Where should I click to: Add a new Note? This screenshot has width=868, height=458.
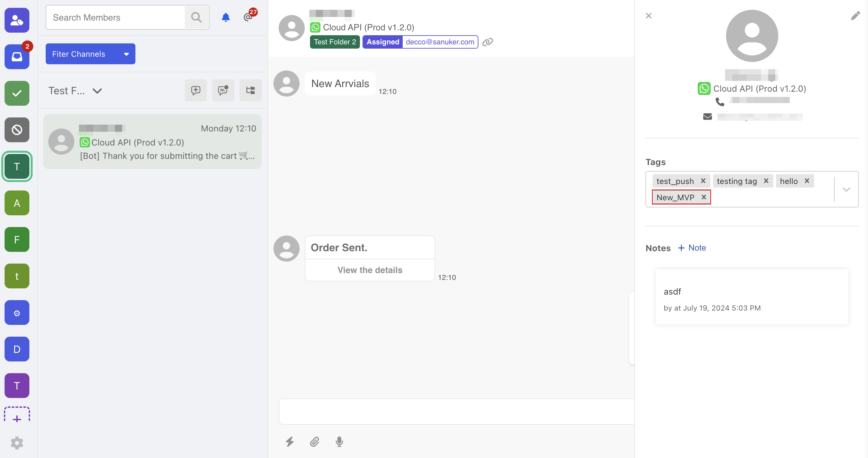point(691,248)
